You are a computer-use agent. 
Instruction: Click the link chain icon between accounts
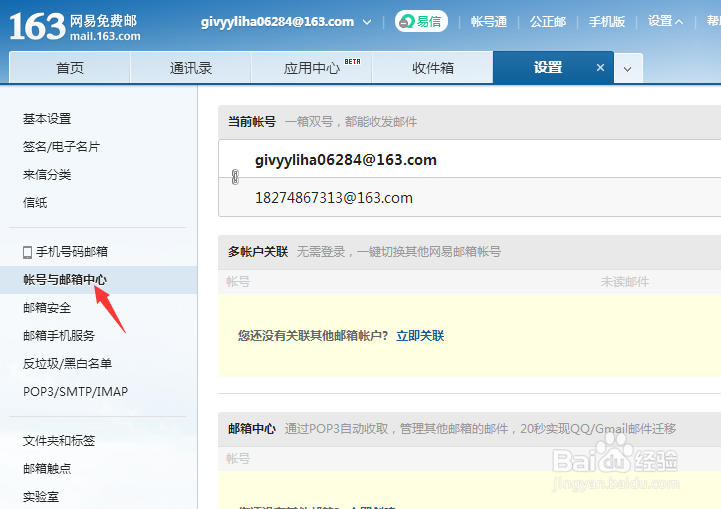tap(235, 177)
